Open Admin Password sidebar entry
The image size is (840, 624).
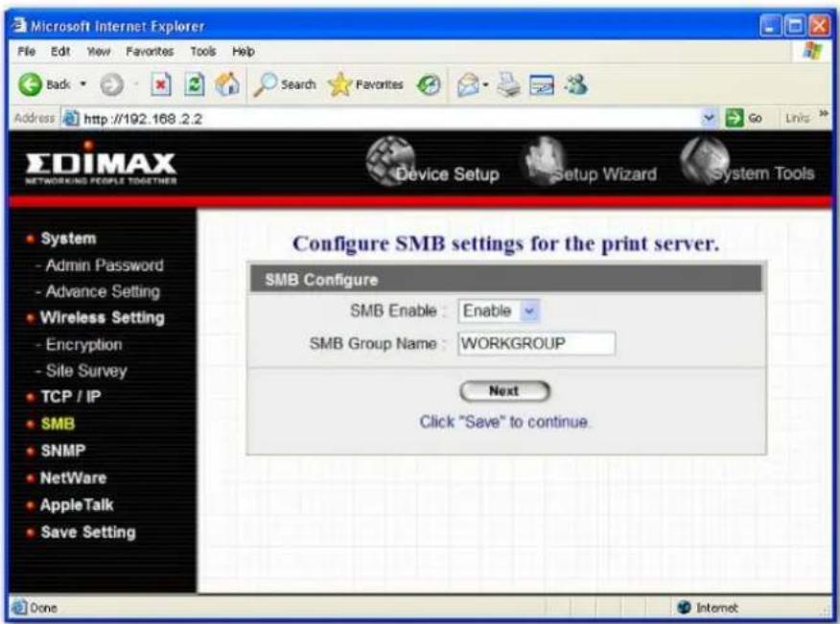pyautogui.click(x=105, y=266)
